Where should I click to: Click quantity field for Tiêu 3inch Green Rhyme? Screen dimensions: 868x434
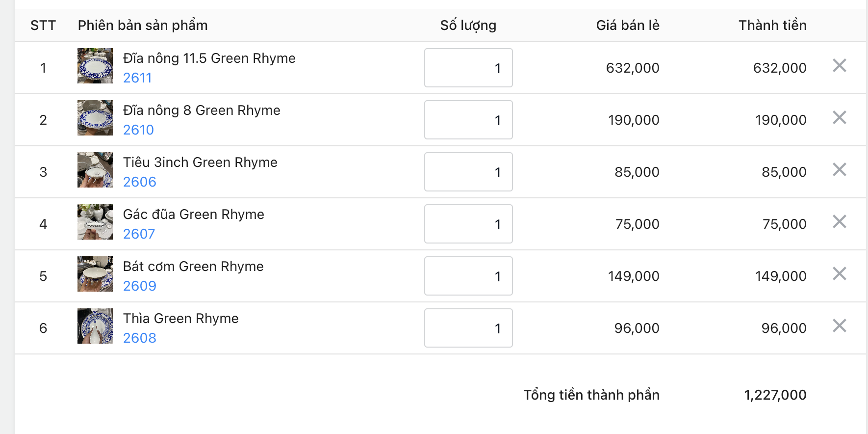(x=468, y=172)
